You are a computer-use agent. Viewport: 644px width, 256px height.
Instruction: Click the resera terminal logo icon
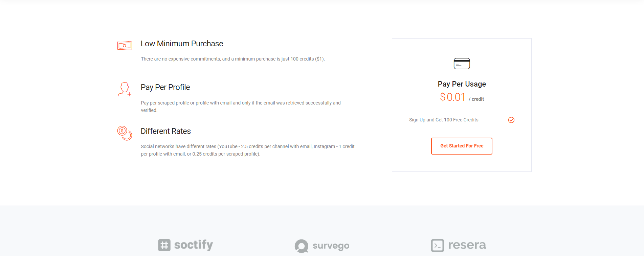click(437, 245)
